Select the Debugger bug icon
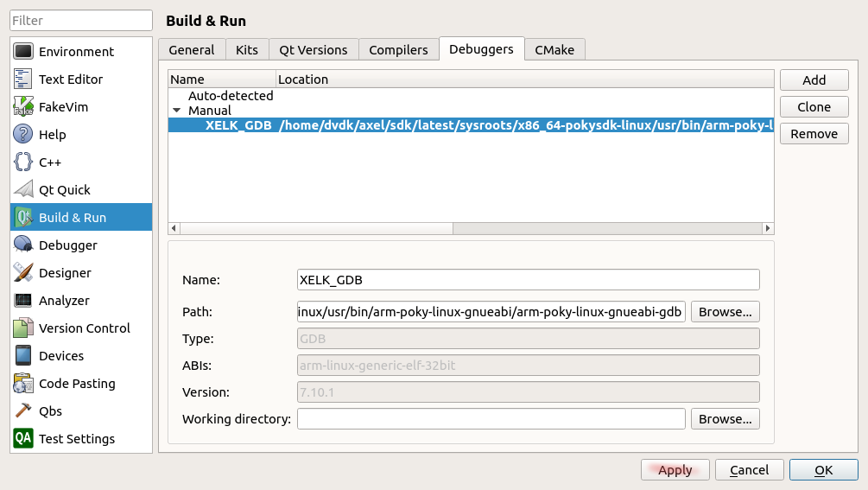868x490 pixels. pos(23,245)
